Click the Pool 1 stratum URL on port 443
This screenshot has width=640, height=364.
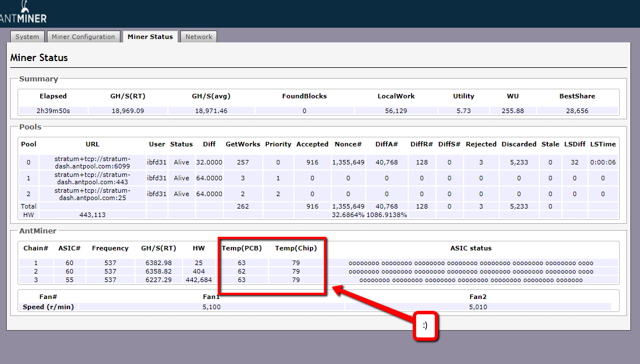pyautogui.click(x=92, y=178)
